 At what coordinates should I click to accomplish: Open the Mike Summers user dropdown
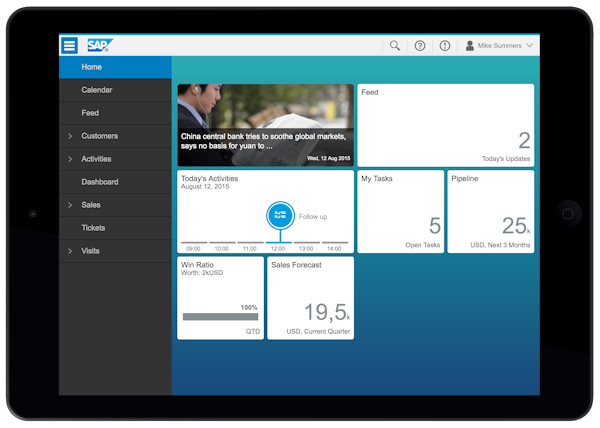pyautogui.click(x=505, y=45)
